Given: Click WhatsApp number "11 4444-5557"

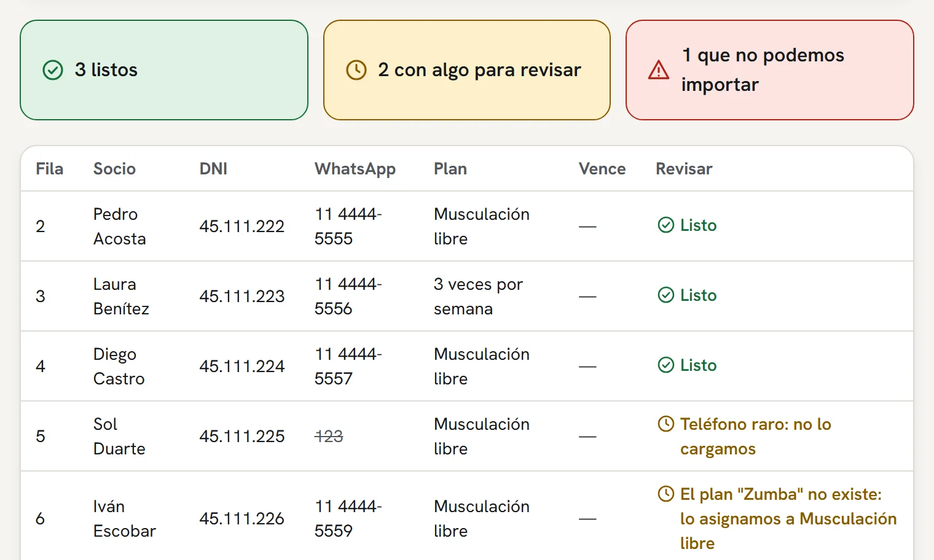Looking at the screenshot, I should pyautogui.click(x=348, y=367).
